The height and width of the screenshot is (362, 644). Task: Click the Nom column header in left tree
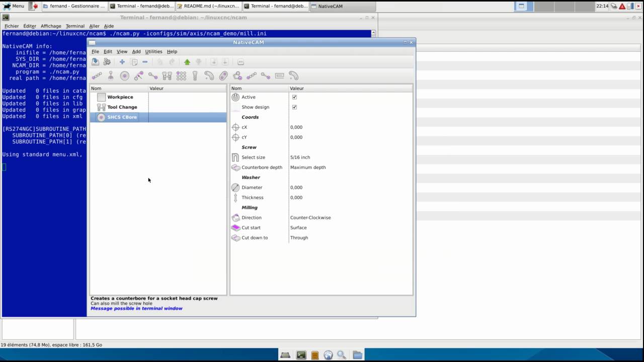tap(119, 88)
